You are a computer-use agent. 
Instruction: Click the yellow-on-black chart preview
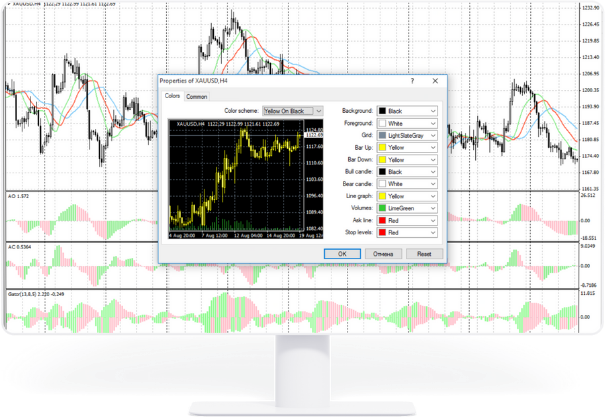(x=246, y=179)
